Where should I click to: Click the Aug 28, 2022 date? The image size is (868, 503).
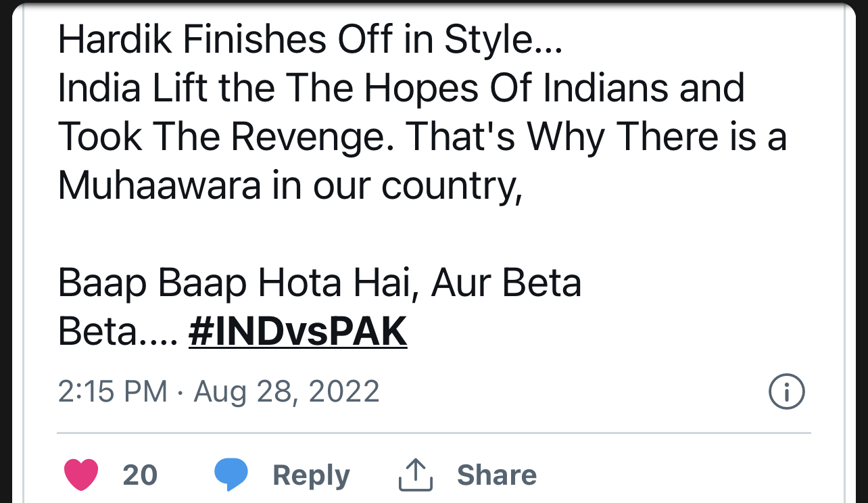click(x=287, y=392)
